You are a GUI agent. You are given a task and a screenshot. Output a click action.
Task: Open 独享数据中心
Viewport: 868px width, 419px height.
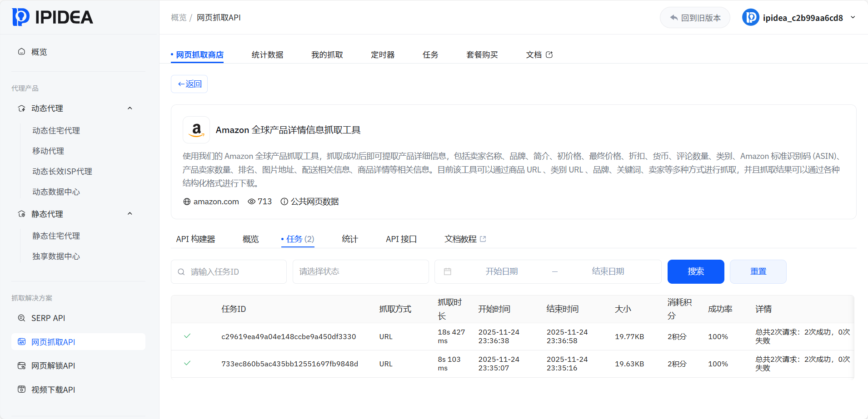click(56, 256)
